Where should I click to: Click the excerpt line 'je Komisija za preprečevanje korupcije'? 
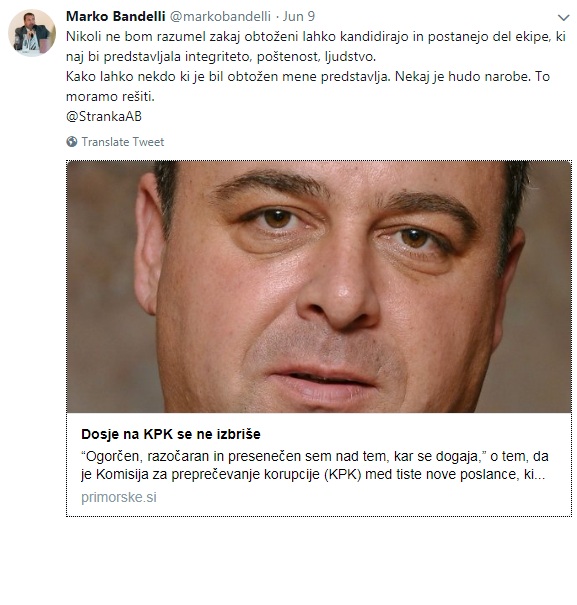(313, 474)
